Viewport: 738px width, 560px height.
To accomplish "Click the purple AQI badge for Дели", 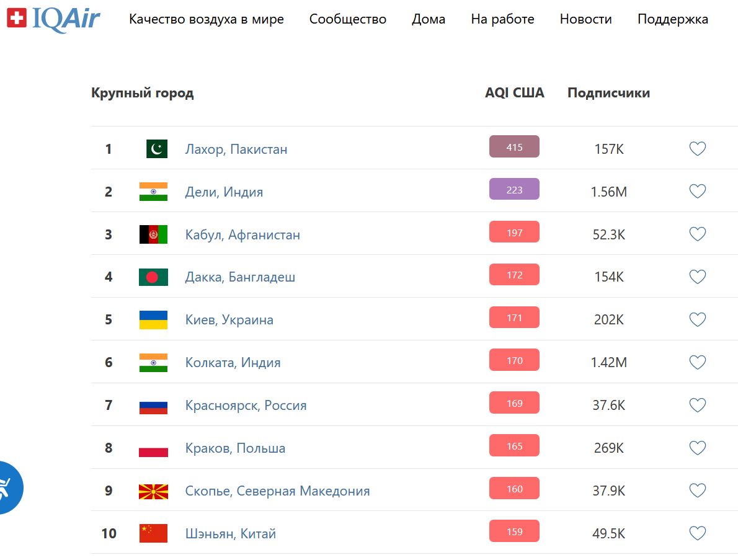I will coord(514,189).
